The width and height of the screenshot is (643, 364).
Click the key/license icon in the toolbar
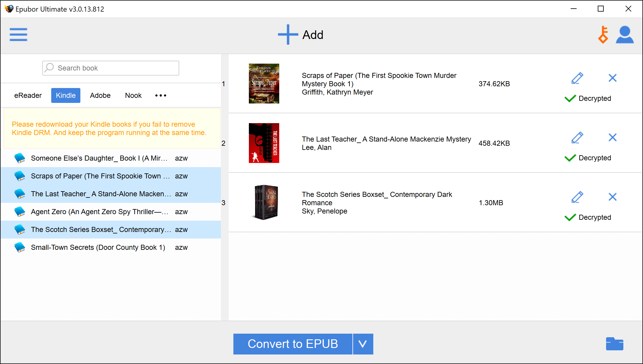(x=603, y=34)
